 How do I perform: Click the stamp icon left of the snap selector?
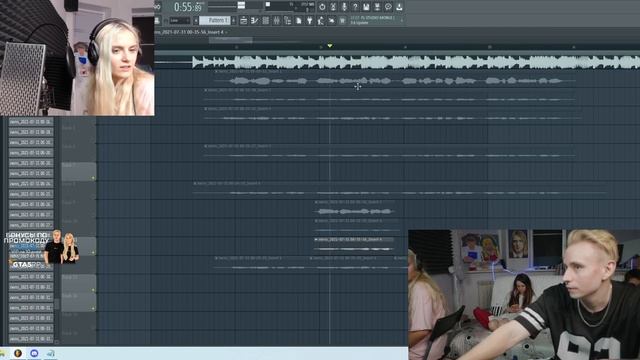point(158,20)
